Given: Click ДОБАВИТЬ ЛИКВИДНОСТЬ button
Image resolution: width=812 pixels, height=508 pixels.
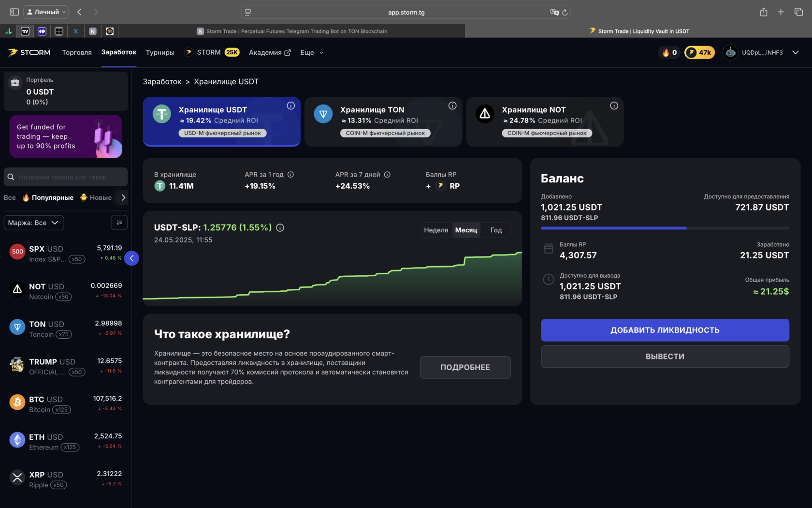Looking at the screenshot, I should point(665,330).
